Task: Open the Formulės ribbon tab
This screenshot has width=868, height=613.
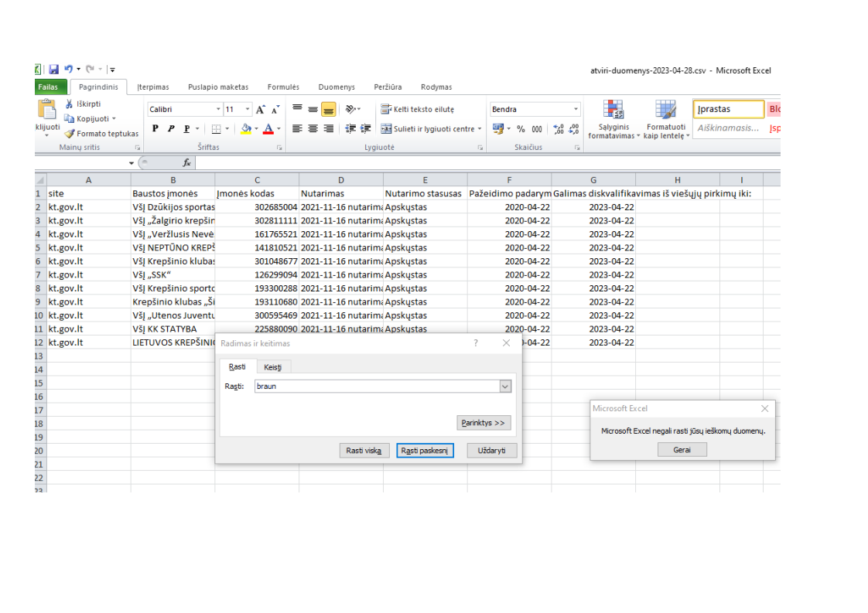Action: pos(283,87)
